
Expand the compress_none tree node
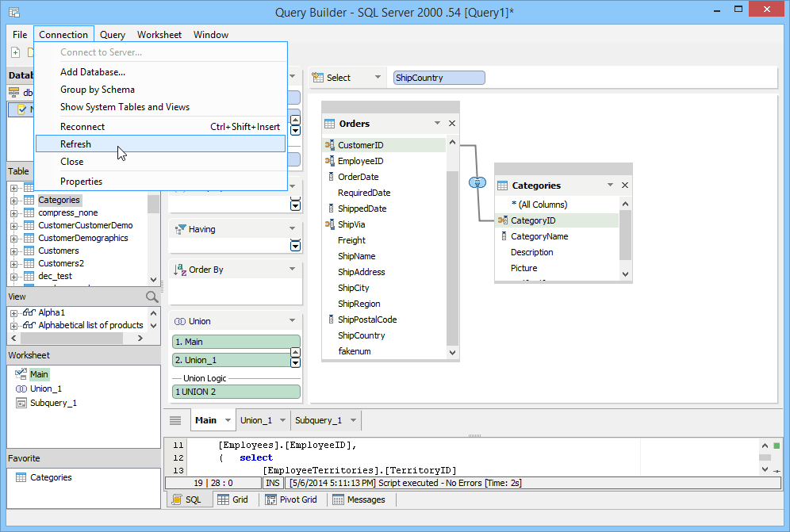click(13, 213)
